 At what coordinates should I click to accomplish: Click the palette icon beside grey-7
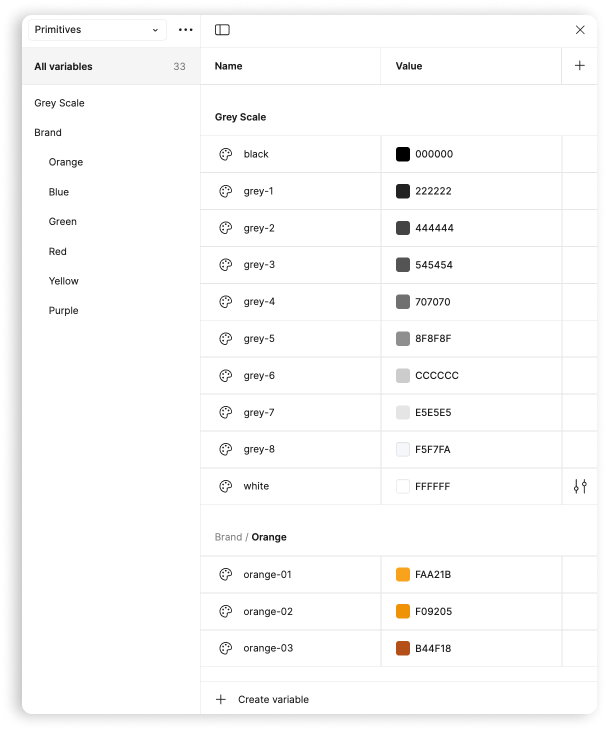pos(226,413)
